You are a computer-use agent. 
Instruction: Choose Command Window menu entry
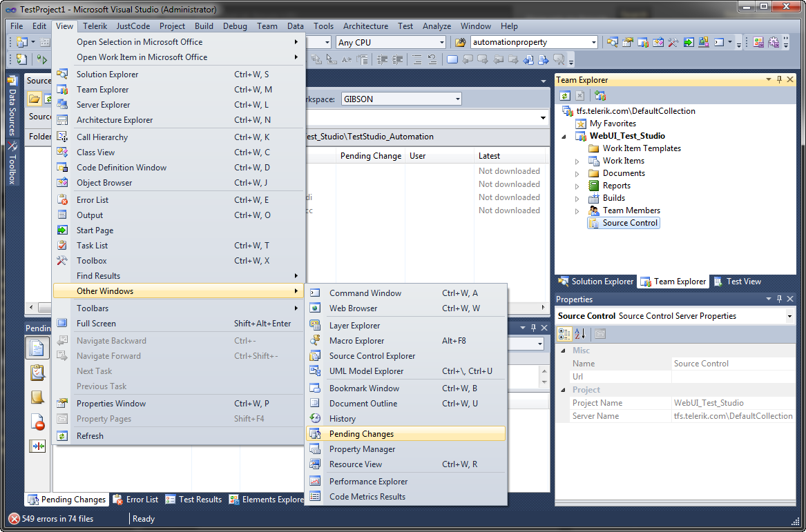click(x=406, y=293)
